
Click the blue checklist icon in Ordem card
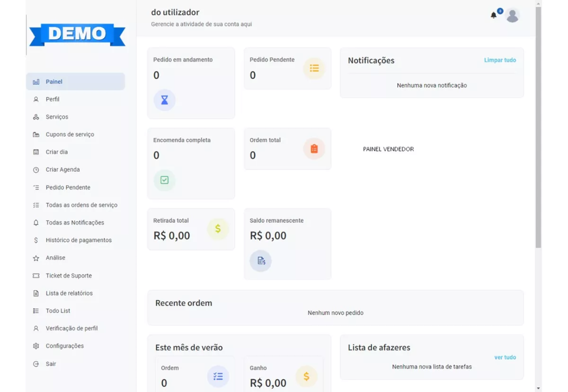click(218, 376)
